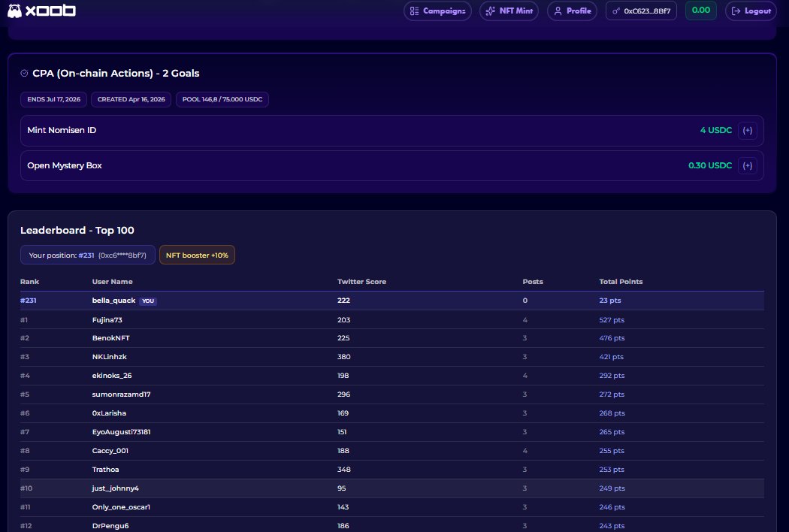Click the CPA section checkmark icon
The width and height of the screenshot is (789, 532).
(24, 74)
